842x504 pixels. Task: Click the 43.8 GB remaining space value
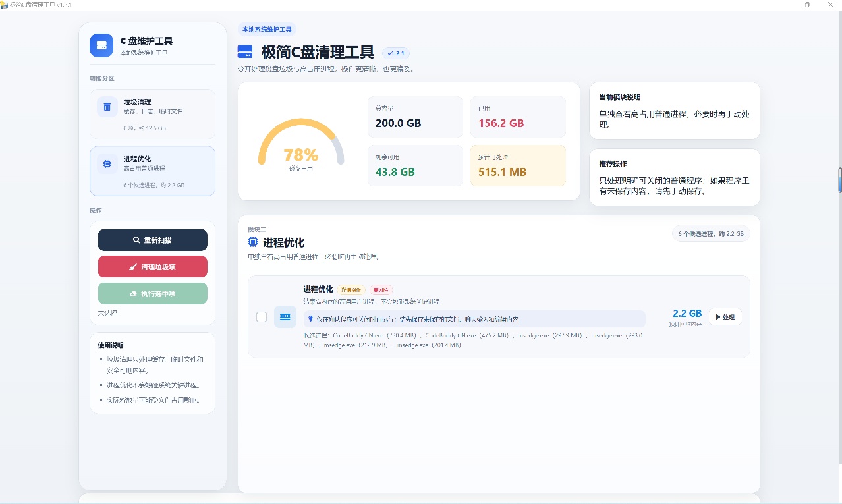pyautogui.click(x=395, y=172)
